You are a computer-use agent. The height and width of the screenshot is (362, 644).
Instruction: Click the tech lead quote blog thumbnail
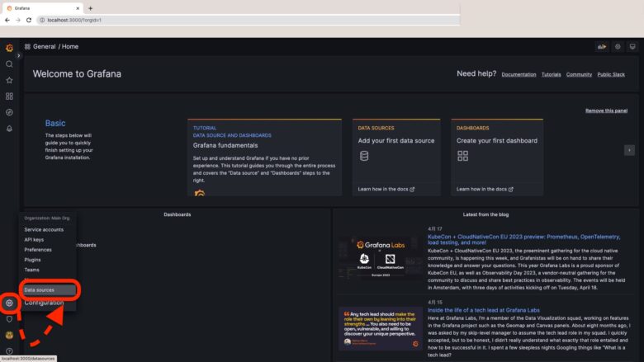coord(381,329)
